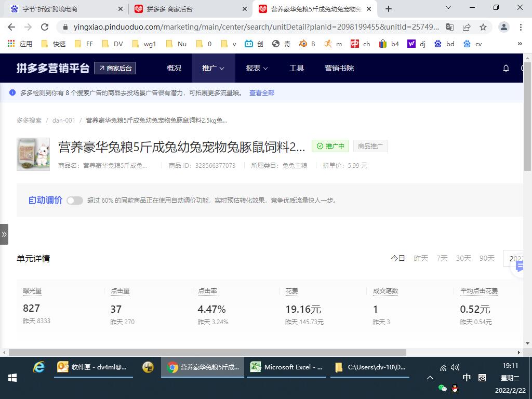This screenshot has width=532, height=399.
Task: Select the 30天 date range
Action: pos(463,259)
